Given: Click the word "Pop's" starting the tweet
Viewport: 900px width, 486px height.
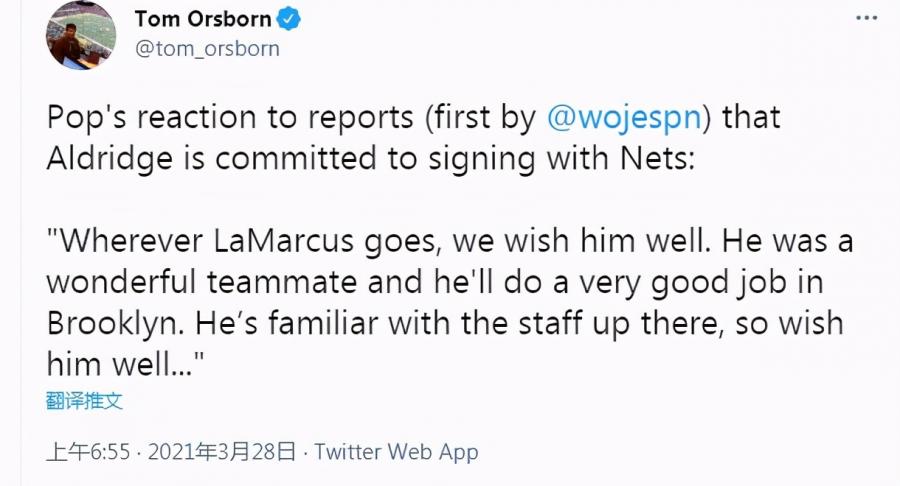Looking at the screenshot, I should click(92, 117).
